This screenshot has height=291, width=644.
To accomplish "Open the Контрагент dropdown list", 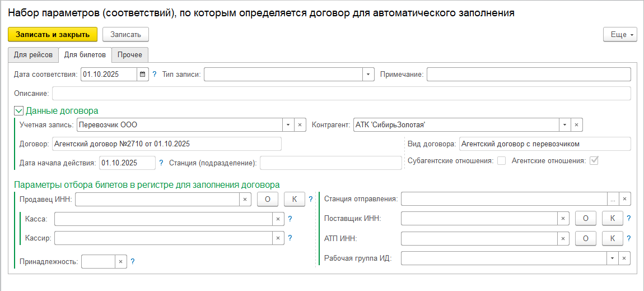I will [564, 124].
